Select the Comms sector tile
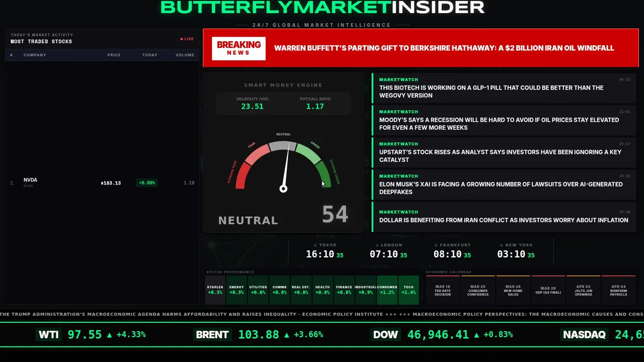644x362 pixels. coord(280,290)
